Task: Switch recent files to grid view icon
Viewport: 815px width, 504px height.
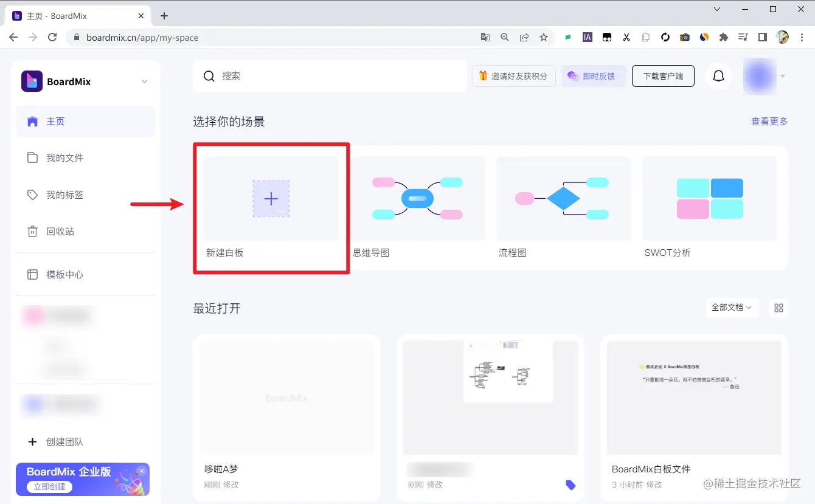Action: point(779,308)
